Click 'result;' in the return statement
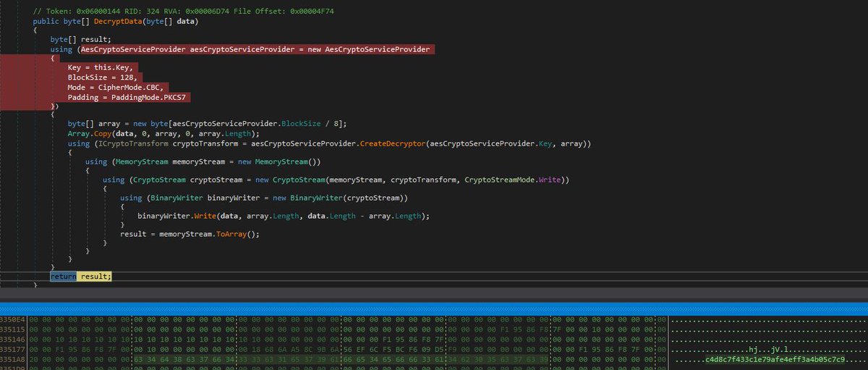 95,276
